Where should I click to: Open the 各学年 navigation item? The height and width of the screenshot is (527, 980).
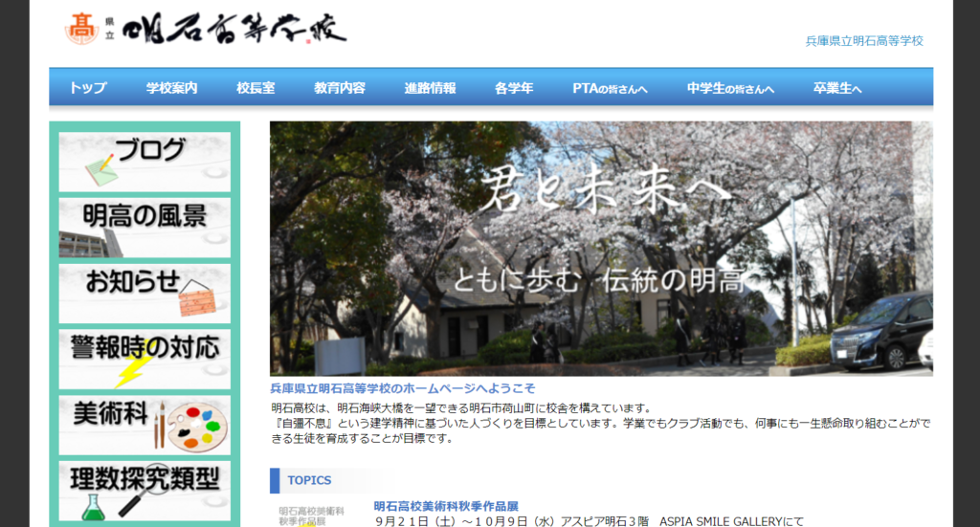[x=514, y=88]
